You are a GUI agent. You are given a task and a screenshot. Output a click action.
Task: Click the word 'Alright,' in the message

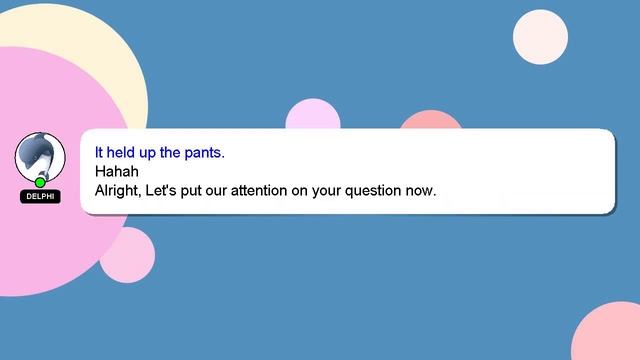click(x=118, y=191)
